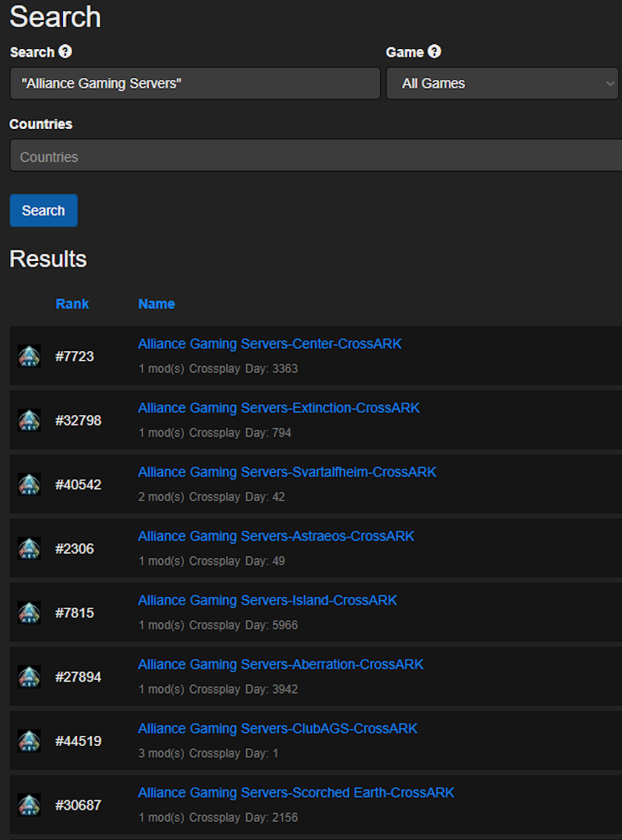Click the Results heading

point(48,259)
